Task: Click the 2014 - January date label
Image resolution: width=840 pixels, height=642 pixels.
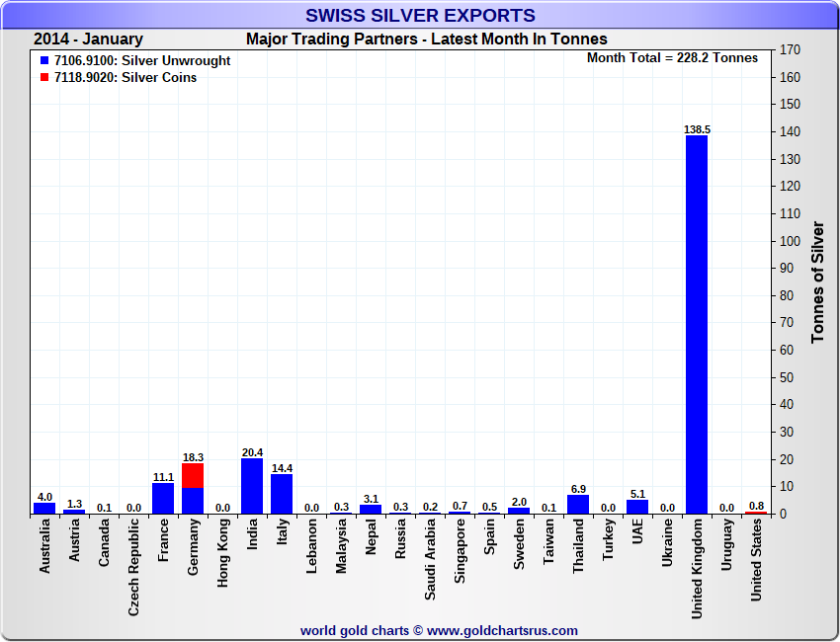Action: 88,40
